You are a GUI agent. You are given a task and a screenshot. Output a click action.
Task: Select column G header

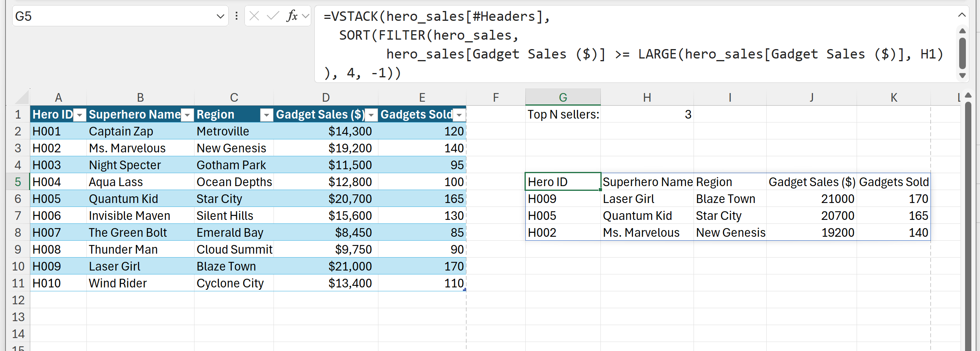coord(563,97)
